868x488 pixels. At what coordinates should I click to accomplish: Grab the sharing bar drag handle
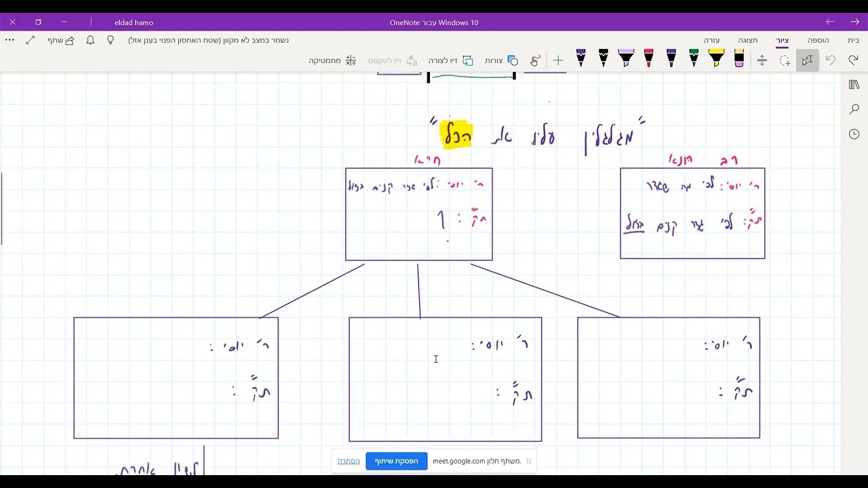(529, 461)
